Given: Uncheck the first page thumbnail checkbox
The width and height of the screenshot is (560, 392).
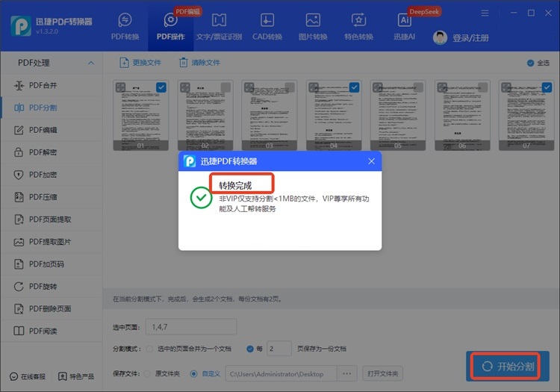Looking at the screenshot, I should click(161, 87).
